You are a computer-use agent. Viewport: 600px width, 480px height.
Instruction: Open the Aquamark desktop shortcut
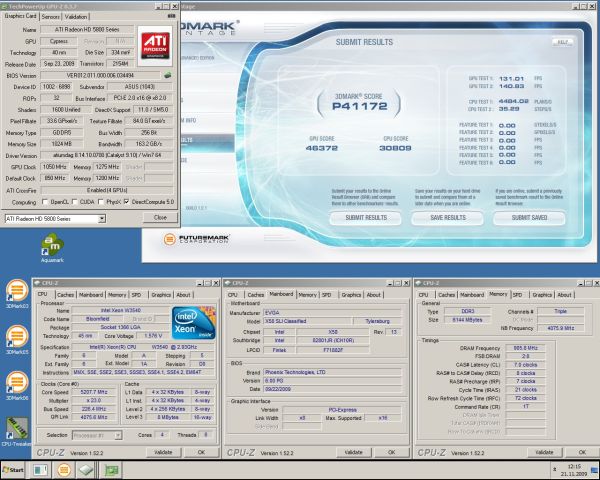pos(52,247)
